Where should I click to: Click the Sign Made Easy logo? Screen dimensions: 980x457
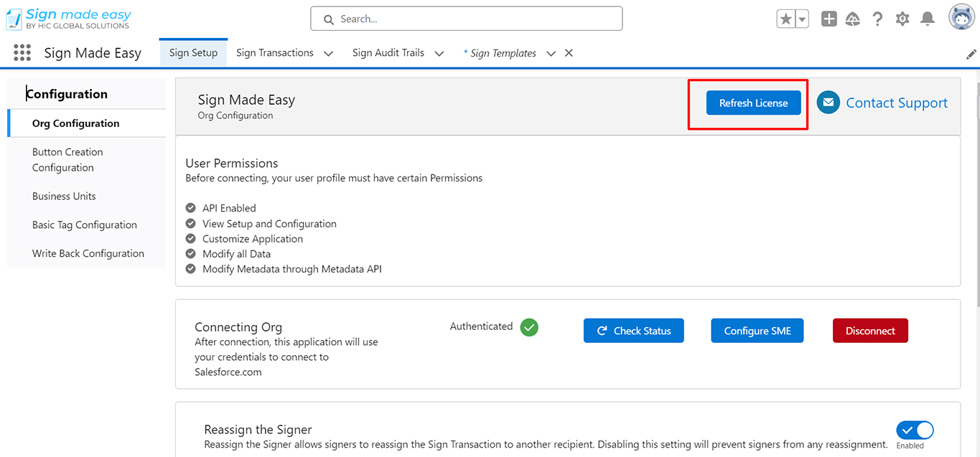68,19
